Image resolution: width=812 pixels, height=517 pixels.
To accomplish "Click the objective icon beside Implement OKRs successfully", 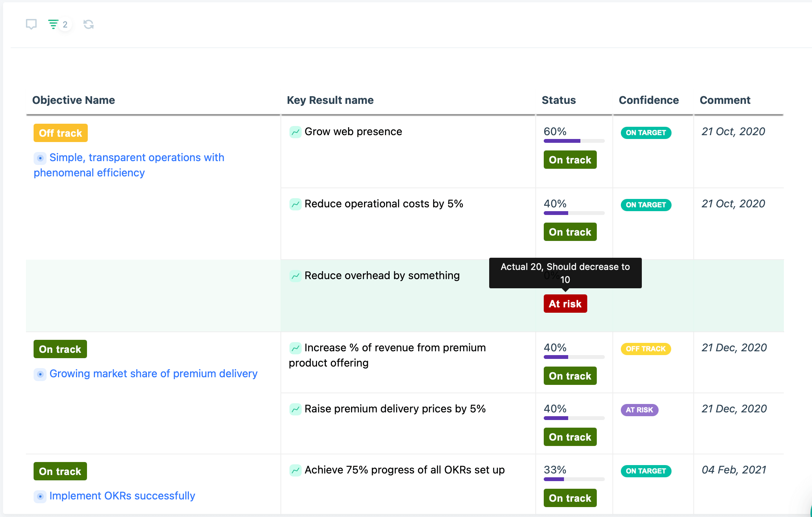I will coord(40,496).
